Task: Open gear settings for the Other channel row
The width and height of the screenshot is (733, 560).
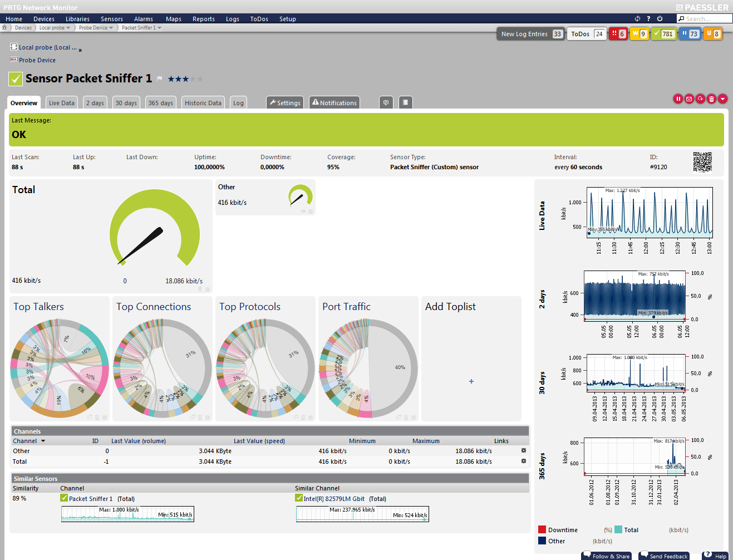Action: 523,450
